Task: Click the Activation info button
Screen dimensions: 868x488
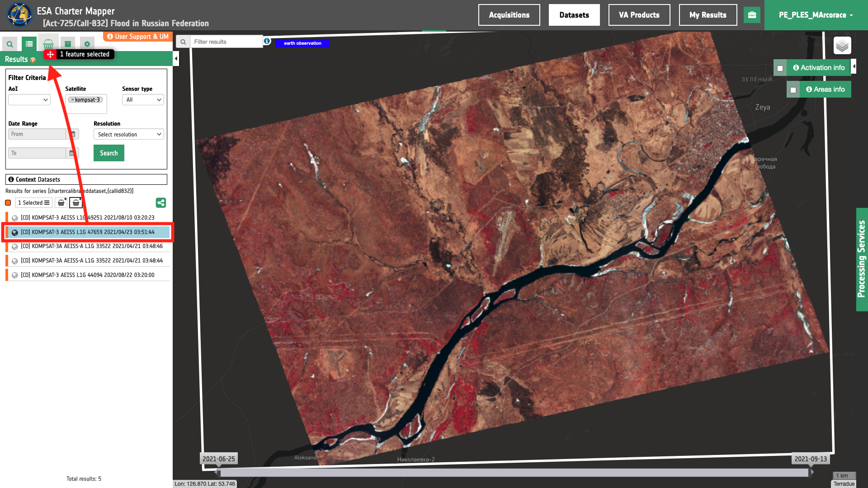Action: pyautogui.click(x=819, y=68)
